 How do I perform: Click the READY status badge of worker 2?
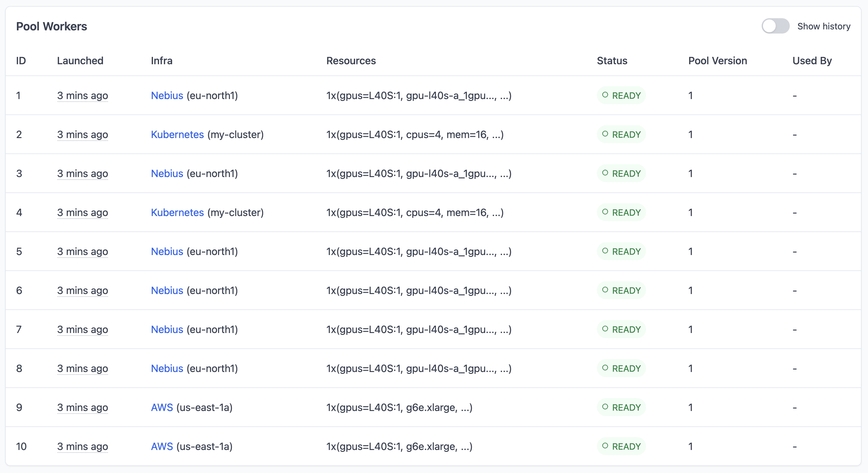pyautogui.click(x=621, y=135)
